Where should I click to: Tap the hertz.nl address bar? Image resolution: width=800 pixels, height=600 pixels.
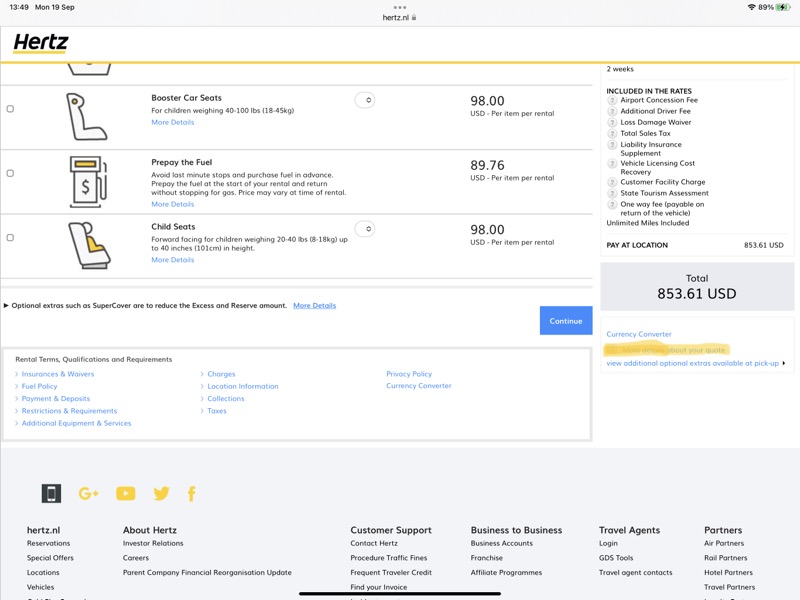pos(400,17)
